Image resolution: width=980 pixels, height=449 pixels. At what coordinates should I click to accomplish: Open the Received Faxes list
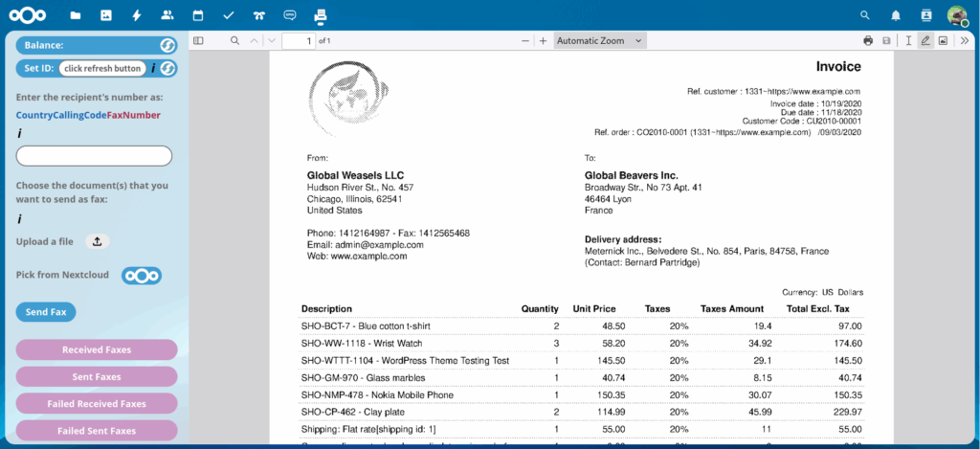tap(97, 349)
